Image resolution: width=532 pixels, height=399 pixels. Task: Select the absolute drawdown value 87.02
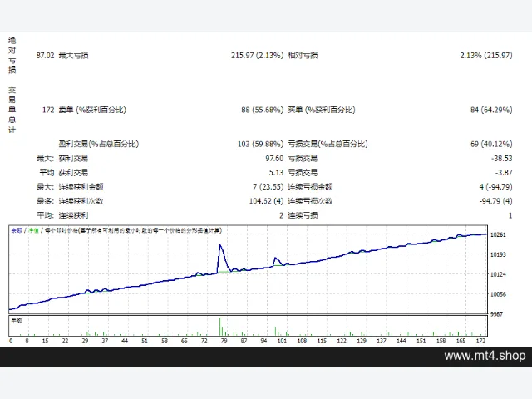(45, 55)
